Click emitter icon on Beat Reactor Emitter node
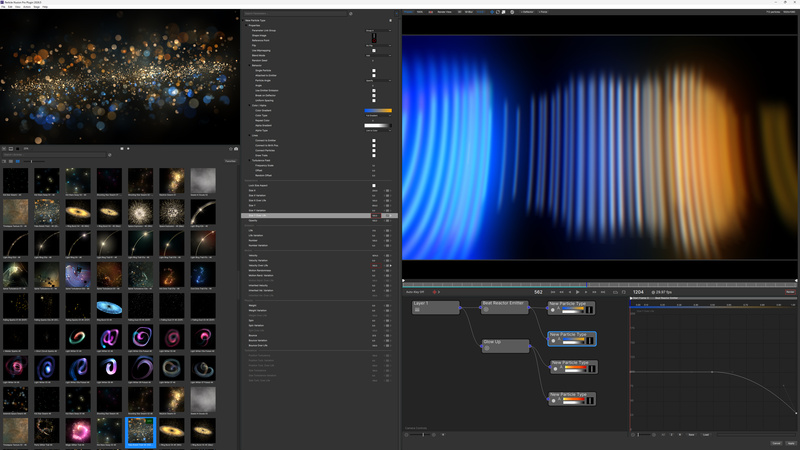The width and height of the screenshot is (800, 450). [x=486, y=309]
